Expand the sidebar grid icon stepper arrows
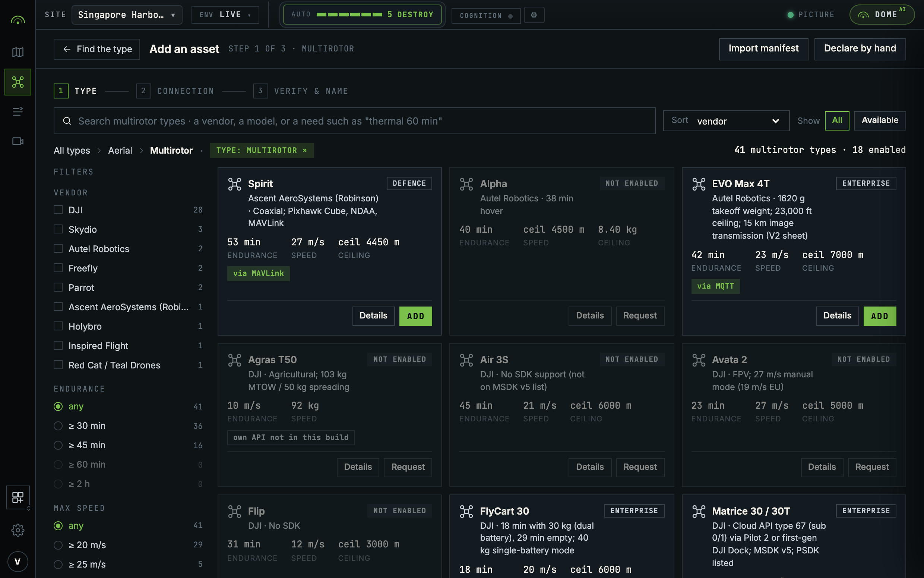 [29, 508]
